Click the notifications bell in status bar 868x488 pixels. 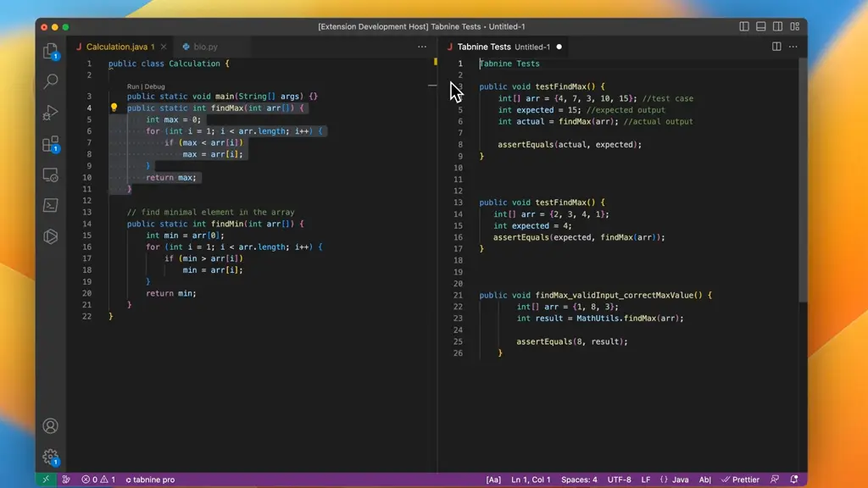click(793, 480)
